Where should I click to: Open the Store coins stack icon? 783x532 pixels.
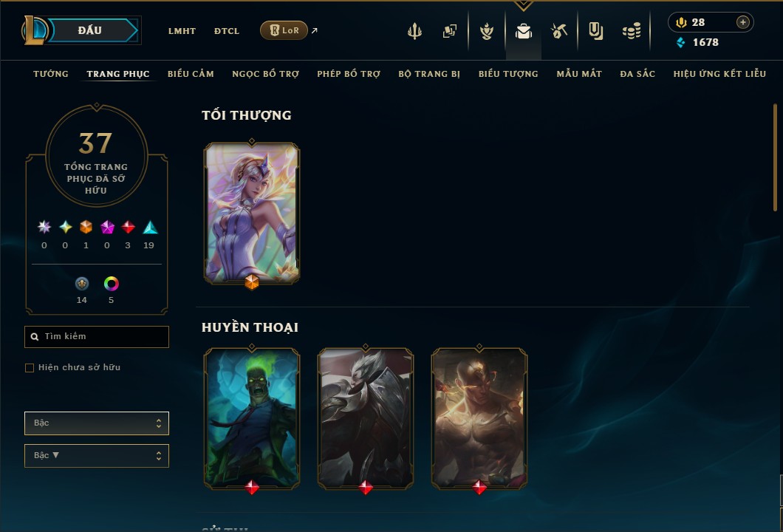click(x=632, y=31)
